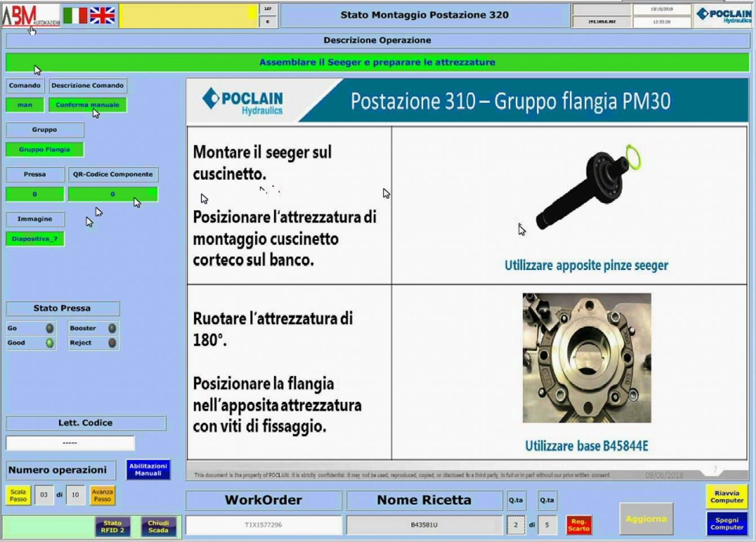
Task: Click the Booster status indicator light
Action: [x=112, y=328]
